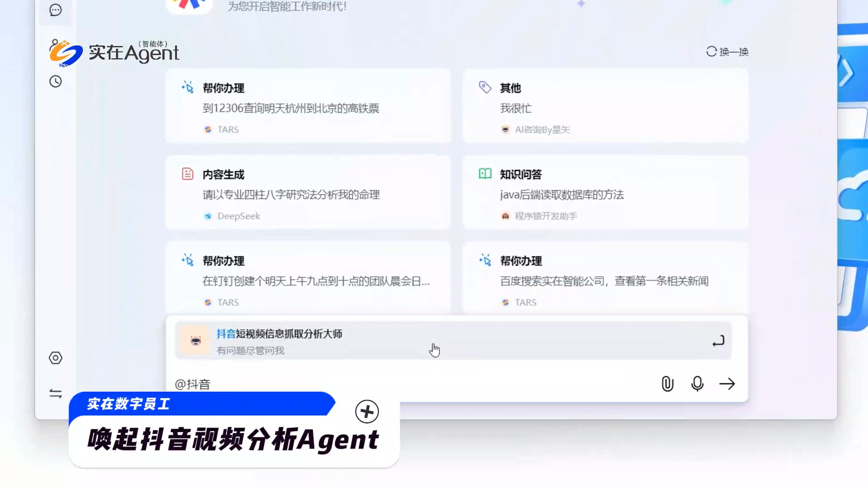
Task: Open the history clock icon
Action: [55, 81]
